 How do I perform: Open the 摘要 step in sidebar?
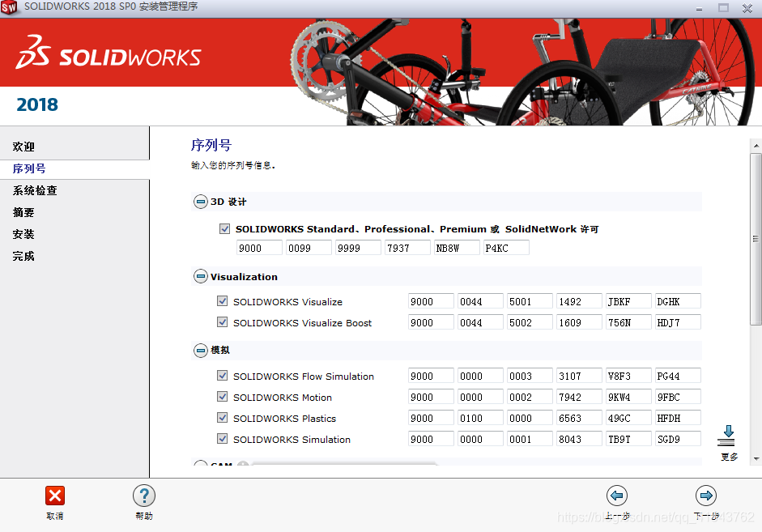23,212
